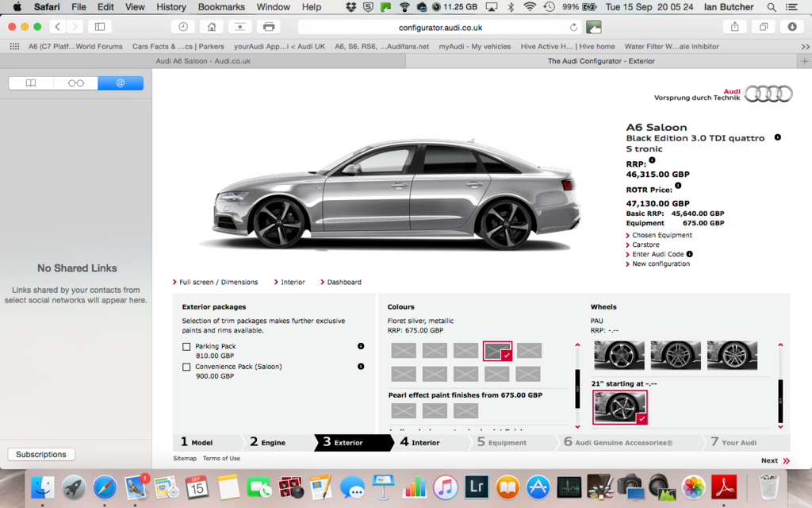Launch Lightroom from the Dock
The width and height of the screenshot is (812, 508).
pos(477,487)
